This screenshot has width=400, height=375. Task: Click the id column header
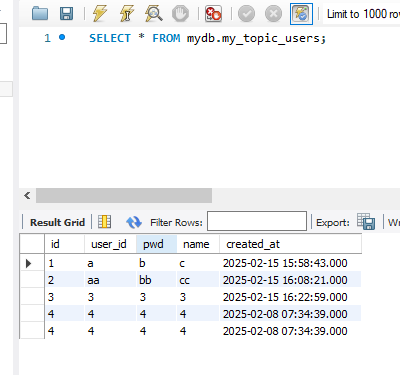(x=64, y=244)
